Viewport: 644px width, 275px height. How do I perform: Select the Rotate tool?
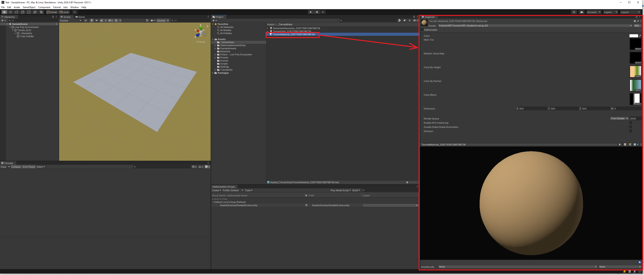coord(16,12)
